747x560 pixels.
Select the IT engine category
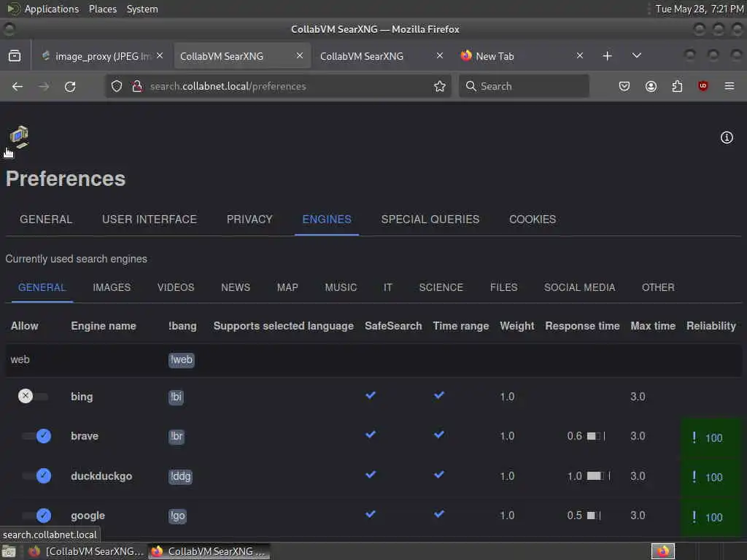tap(388, 287)
